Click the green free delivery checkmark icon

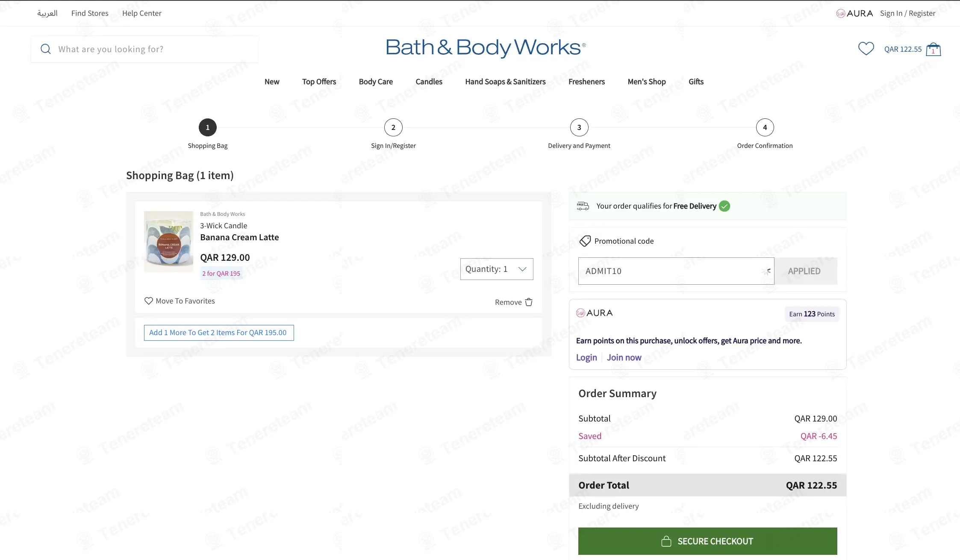click(724, 206)
